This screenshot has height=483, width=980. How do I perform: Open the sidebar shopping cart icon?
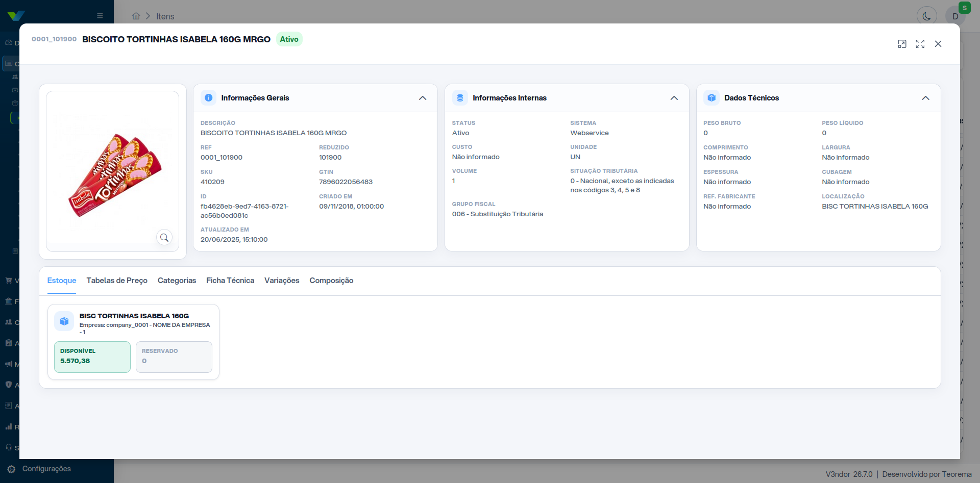pos(9,281)
